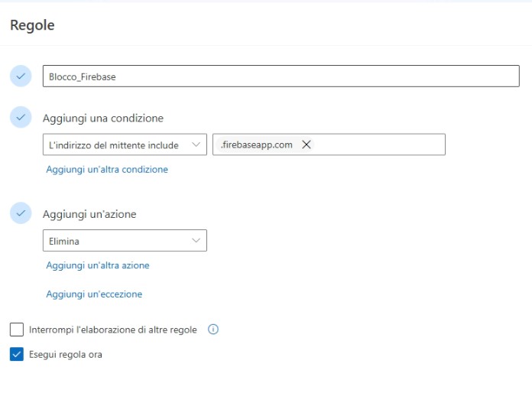Open the L'indirizzo del mittente include dropdown
The height and width of the screenshot is (393, 532).
tap(125, 145)
